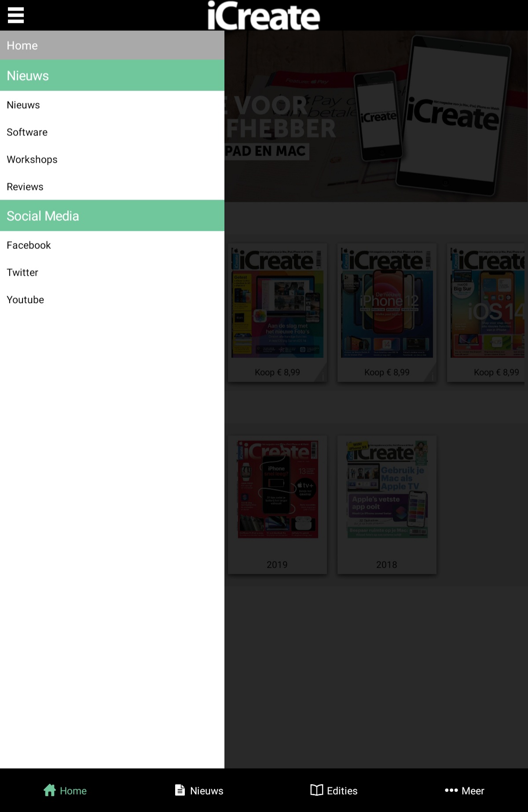Open the Foto's issue cover thumbnail
The height and width of the screenshot is (812, 528).
pyautogui.click(x=277, y=303)
